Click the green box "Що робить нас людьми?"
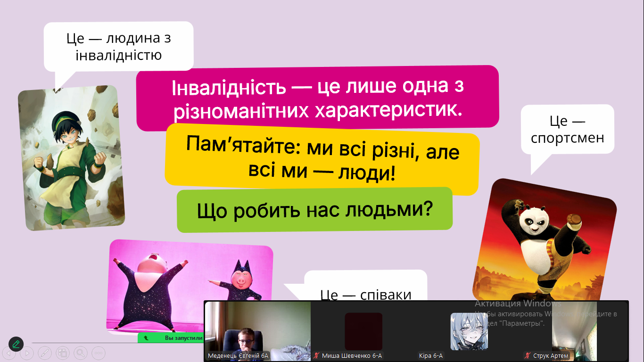 (315, 210)
